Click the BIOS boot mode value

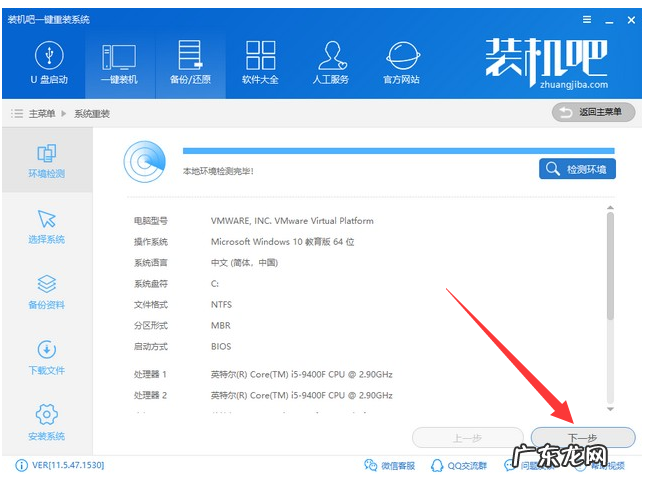(x=221, y=347)
